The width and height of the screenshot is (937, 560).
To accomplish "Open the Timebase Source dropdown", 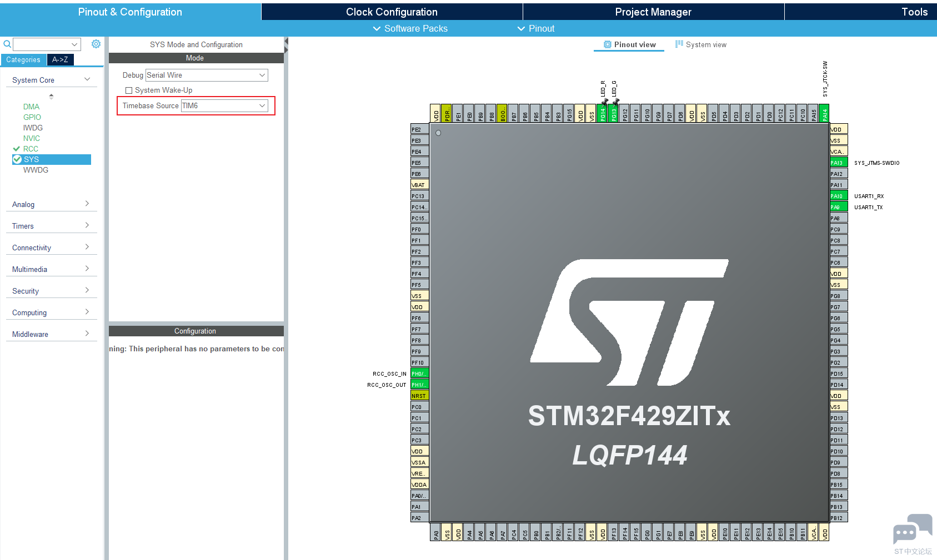I will pyautogui.click(x=225, y=105).
